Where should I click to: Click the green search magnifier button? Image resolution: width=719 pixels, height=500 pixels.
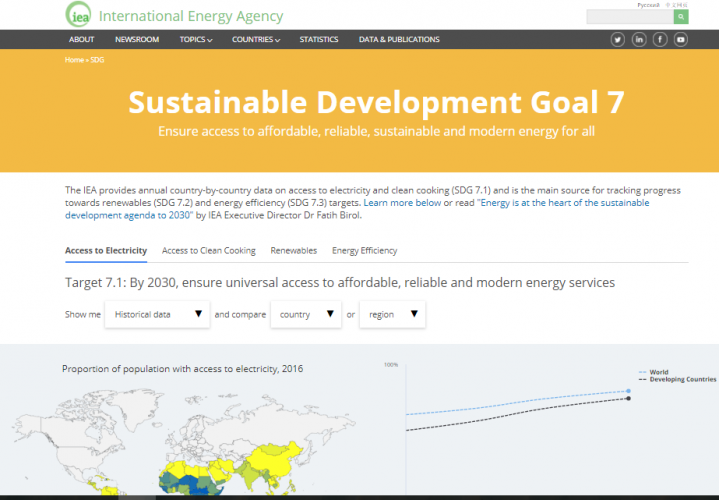681,17
